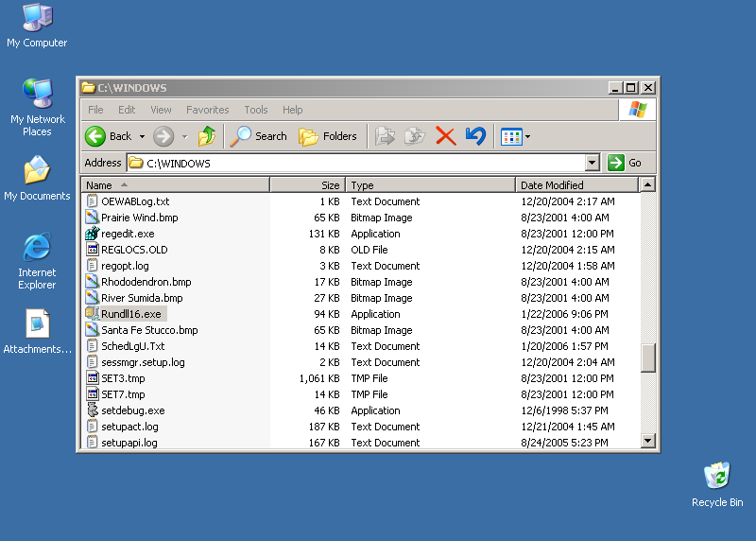Viewport: 756px width, 541px height.
Task: Select the regedit.exe file icon
Action: 92,234
